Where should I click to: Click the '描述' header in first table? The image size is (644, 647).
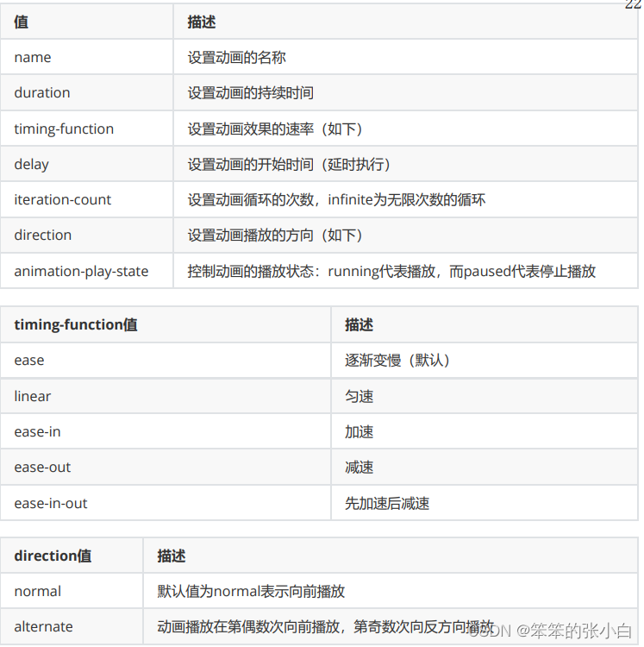click(202, 22)
